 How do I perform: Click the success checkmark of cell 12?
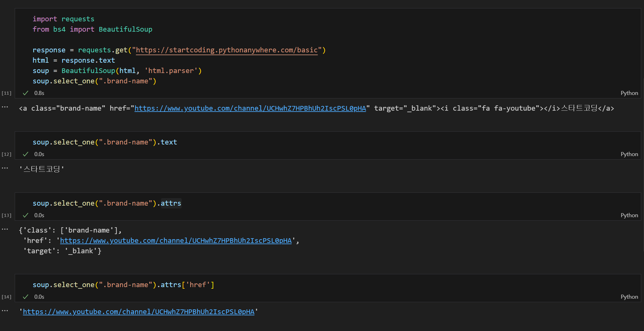click(x=26, y=154)
